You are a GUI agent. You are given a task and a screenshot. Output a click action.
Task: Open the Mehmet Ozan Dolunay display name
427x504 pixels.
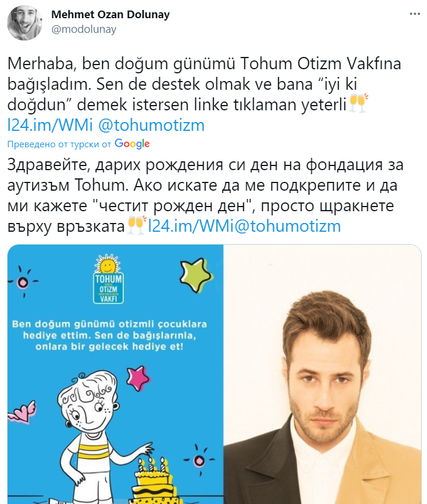(110, 15)
